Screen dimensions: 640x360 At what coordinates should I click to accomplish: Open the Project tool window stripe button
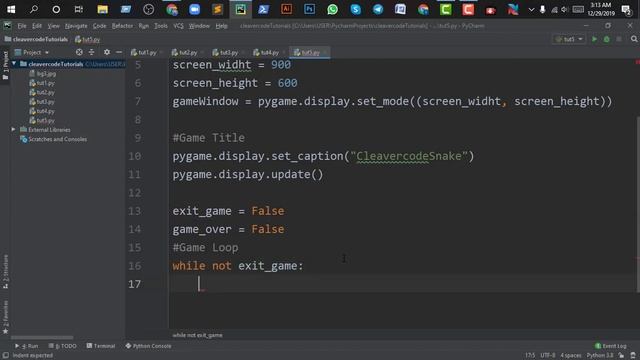pyautogui.click(x=5, y=65)
